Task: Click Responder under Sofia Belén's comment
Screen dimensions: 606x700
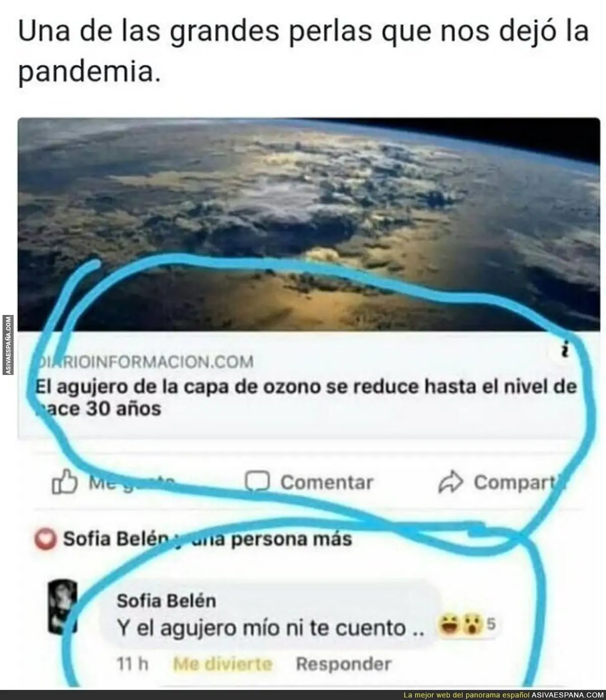Action: tap(343, 664)
